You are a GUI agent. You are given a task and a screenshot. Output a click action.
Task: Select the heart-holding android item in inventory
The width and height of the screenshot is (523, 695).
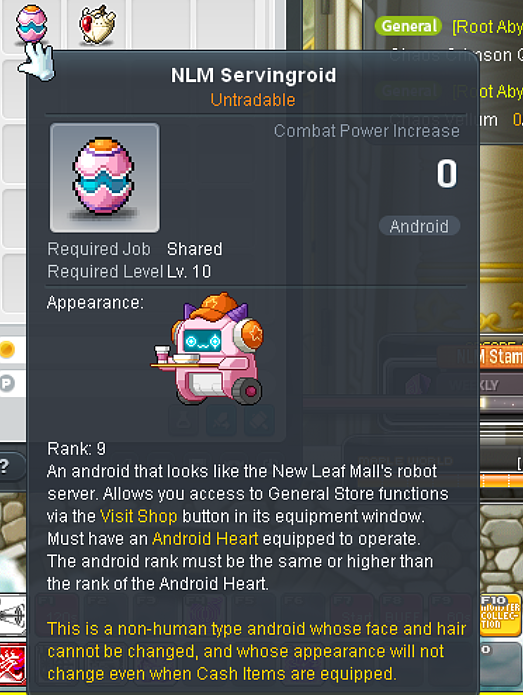click(98, 24)
